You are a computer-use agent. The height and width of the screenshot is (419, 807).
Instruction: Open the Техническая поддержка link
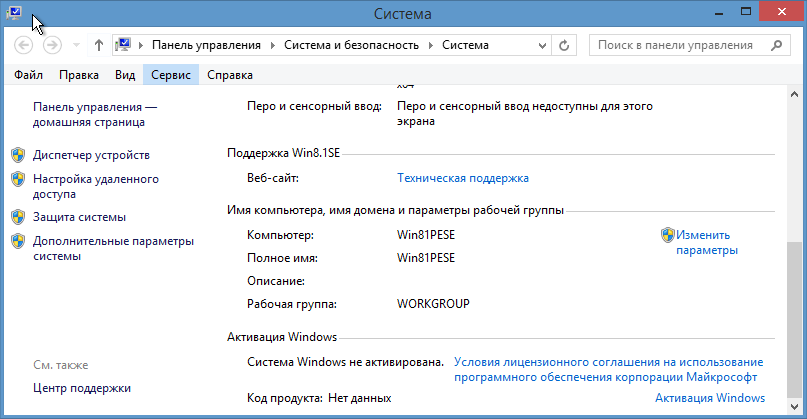(x=462, y=178)
